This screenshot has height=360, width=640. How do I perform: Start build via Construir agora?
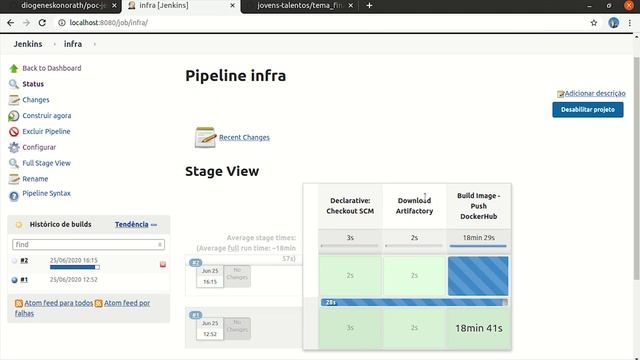pos(47,116)
